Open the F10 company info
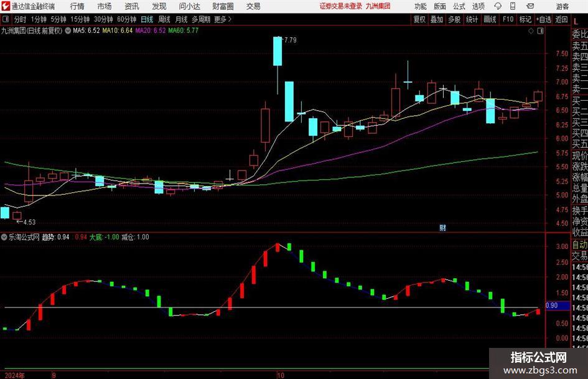This screenshot has height=379, width=588. click(508, 19)
